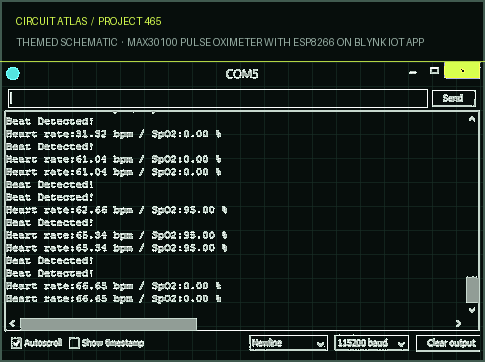The width and height of the screenshot is (485, 362).
Task: Click the horizontal scrollbar thumb
Action: [x=108, y=324]
